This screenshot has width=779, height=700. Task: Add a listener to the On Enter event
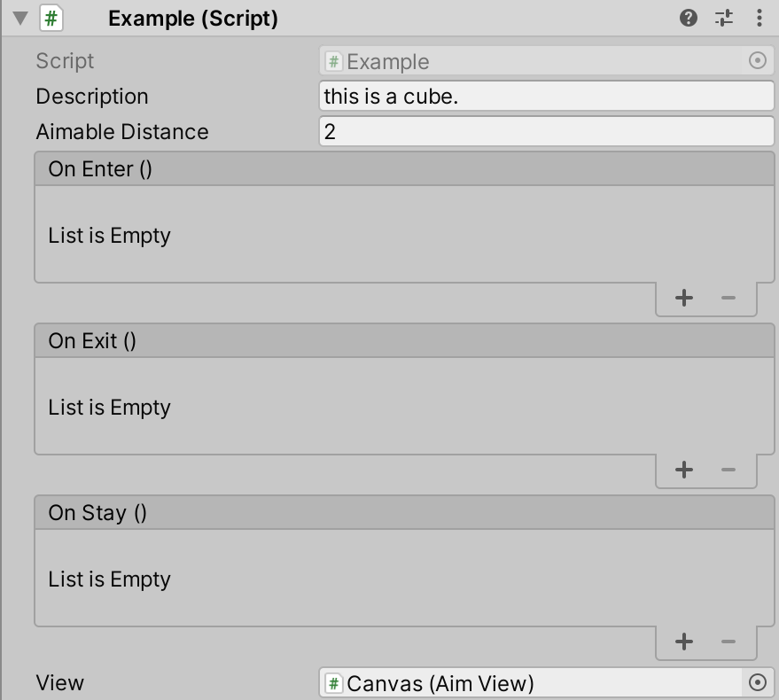(684, 298)
